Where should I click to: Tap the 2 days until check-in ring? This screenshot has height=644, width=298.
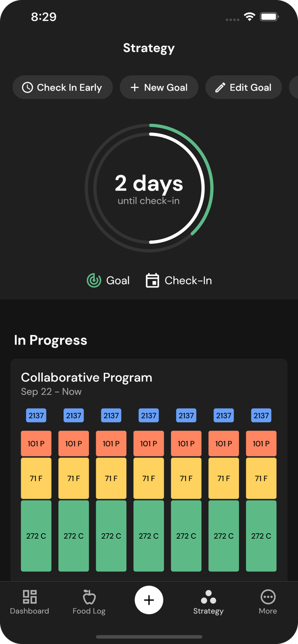click(149, 188)
